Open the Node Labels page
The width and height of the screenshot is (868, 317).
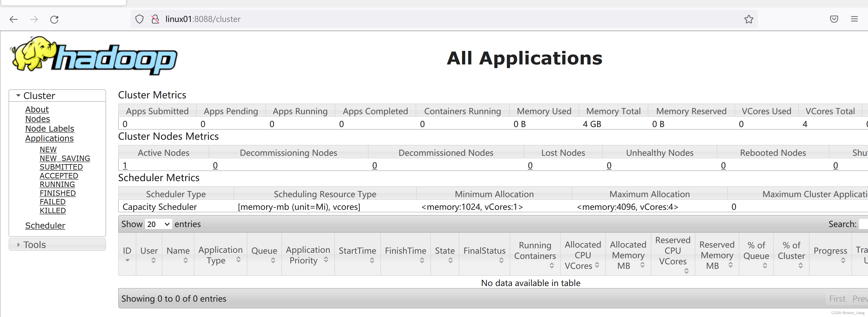pyautogui.click(x=50, y=128)
